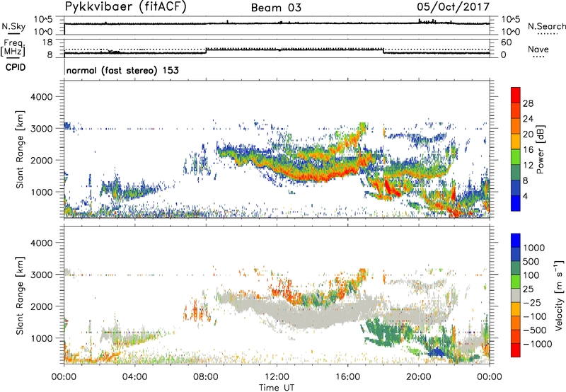Image resolution: width=566 pixels, height=392 pixels.
Task: Click the '12:00' time axis label
Action: 277,377
